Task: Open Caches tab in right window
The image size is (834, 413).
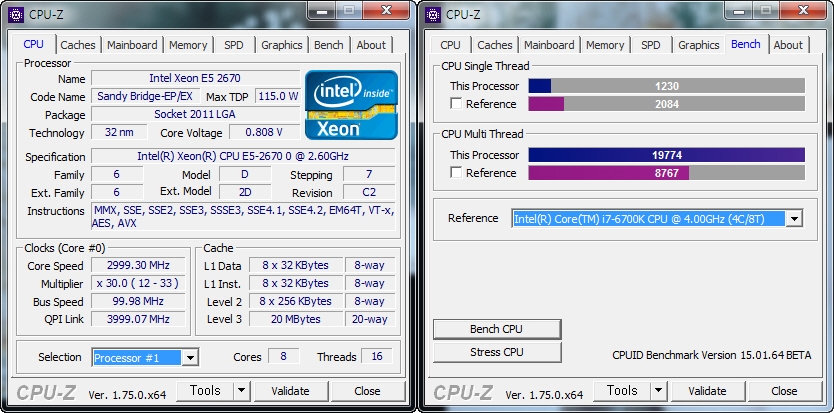Action: (495, 45)
